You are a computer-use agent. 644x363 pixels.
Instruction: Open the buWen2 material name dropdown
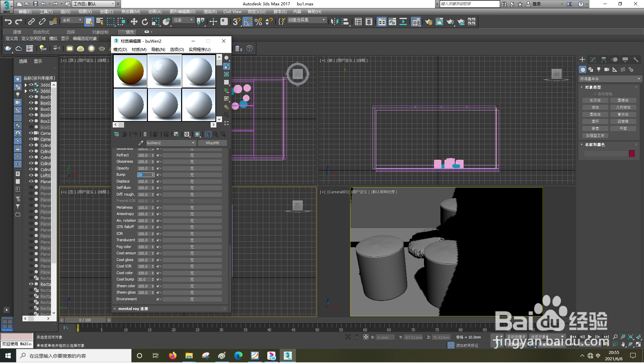pyautogui.click(x=193, y=143)
